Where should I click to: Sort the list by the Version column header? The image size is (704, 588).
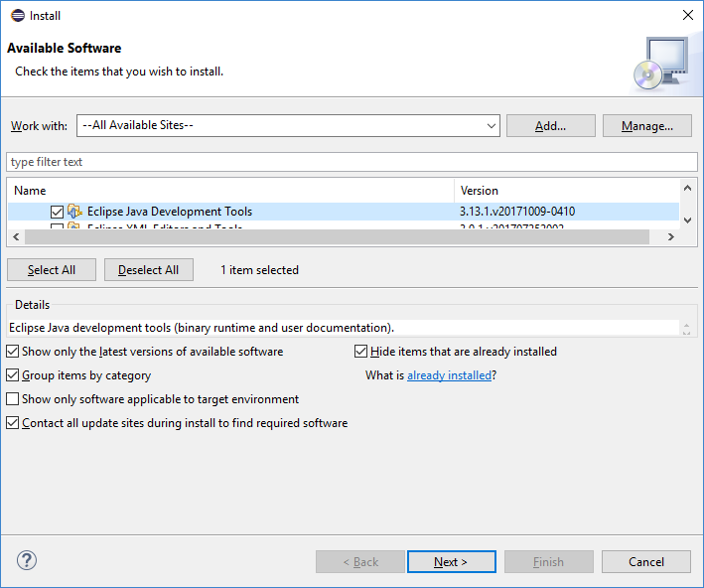pos(566,190)
